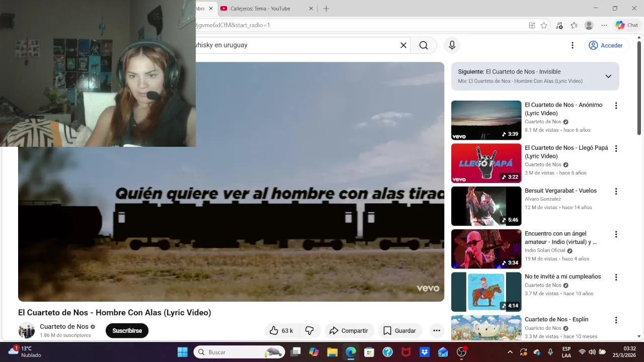
Task: Open Bersuit Vergarabat - Vuelos thumbnail
Action: [486, 206]
